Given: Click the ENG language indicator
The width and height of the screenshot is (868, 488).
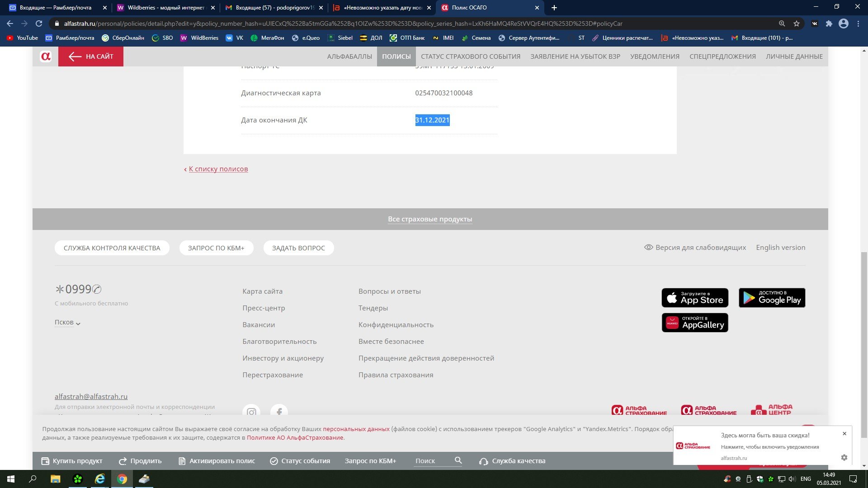Looking at the screenshot, I should point(806,479).
